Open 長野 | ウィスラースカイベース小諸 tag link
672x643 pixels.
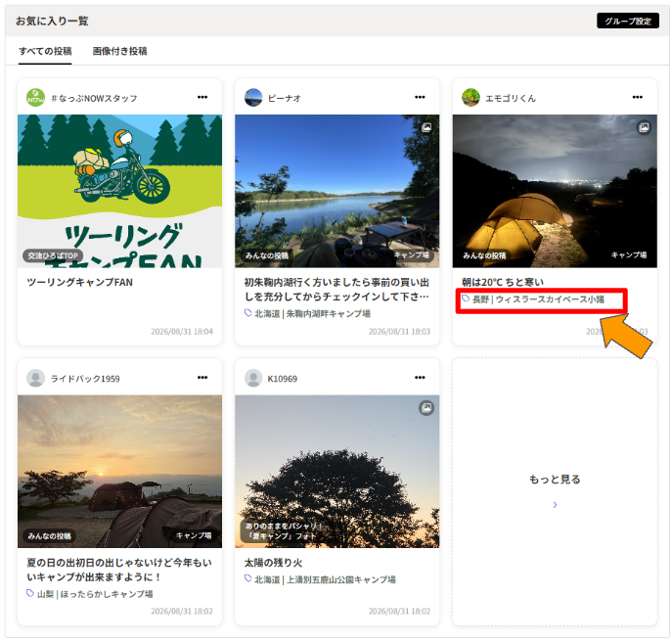coord(533,299)
